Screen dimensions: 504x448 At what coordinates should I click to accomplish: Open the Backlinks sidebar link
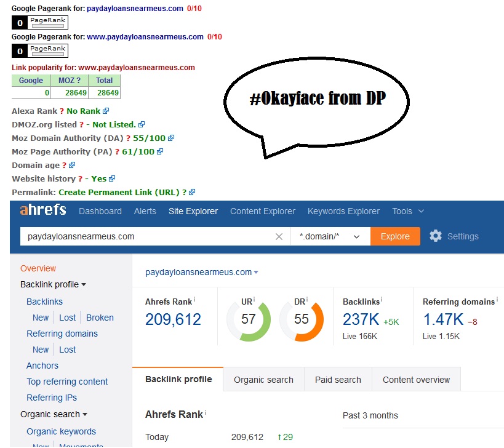pyautogui.click(x=44, y=302)
